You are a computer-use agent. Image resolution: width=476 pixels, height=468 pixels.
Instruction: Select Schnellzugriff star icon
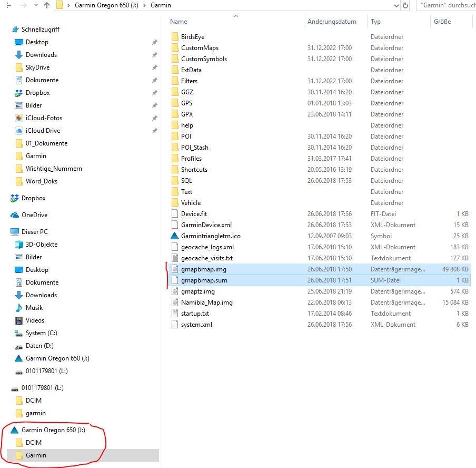(x=15, y=30)
